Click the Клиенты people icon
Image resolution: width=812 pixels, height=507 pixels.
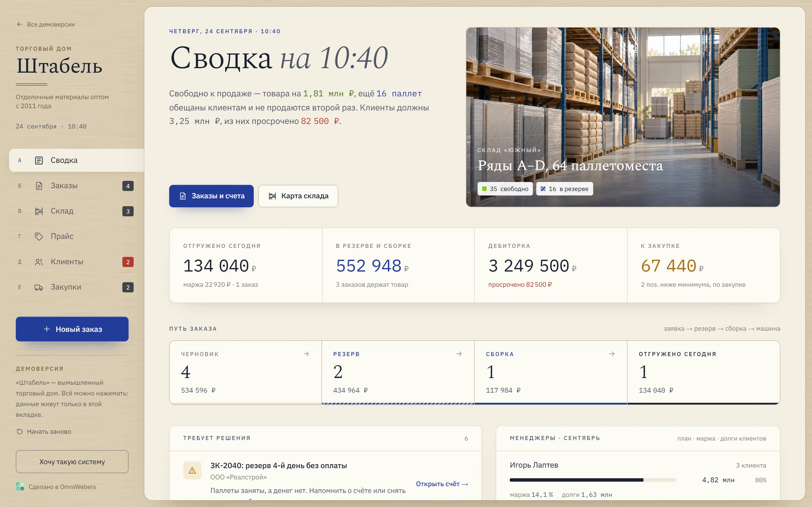[x=39, y=262]
